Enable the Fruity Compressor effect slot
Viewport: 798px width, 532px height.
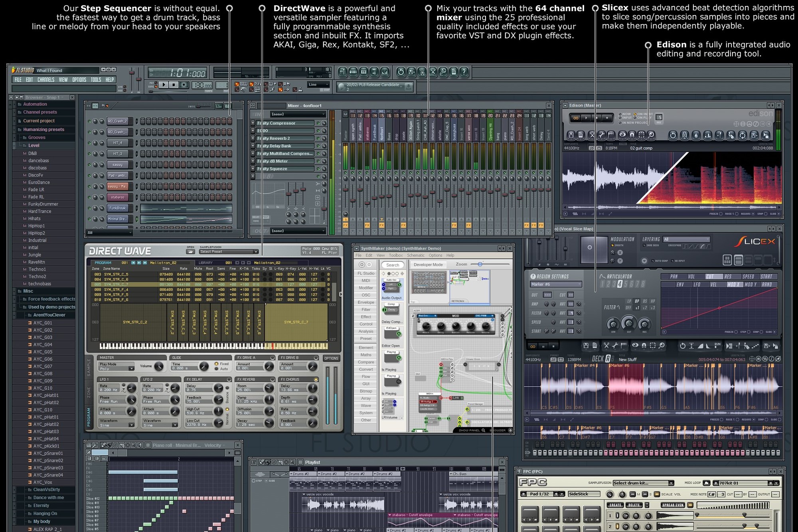318,123
